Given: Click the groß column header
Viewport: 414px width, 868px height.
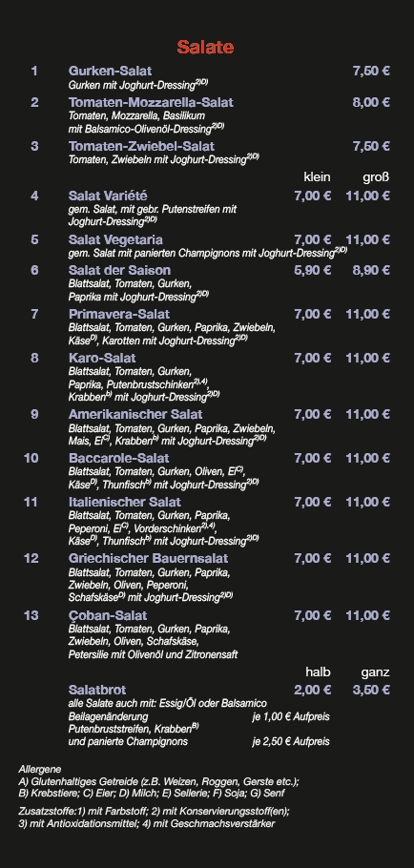Looking at the screenshot, I should (x=377, y=177).
